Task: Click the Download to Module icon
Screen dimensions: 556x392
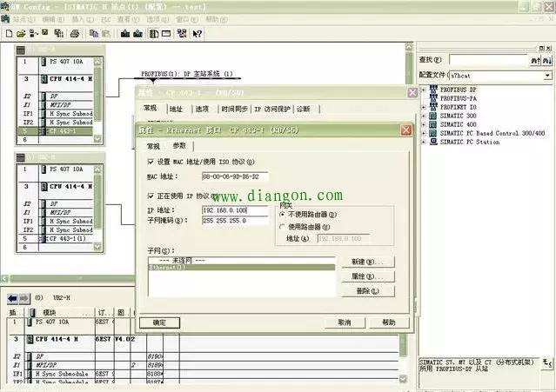Action: (x=124, y=34)
